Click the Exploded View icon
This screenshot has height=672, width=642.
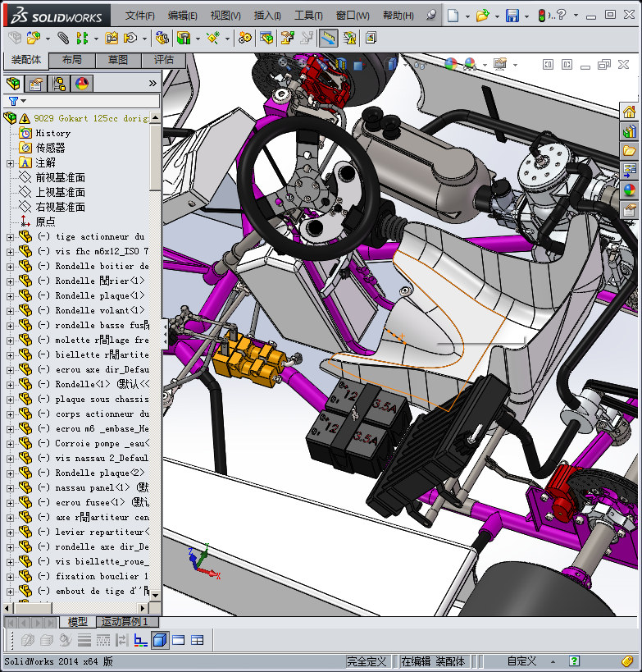288,38
